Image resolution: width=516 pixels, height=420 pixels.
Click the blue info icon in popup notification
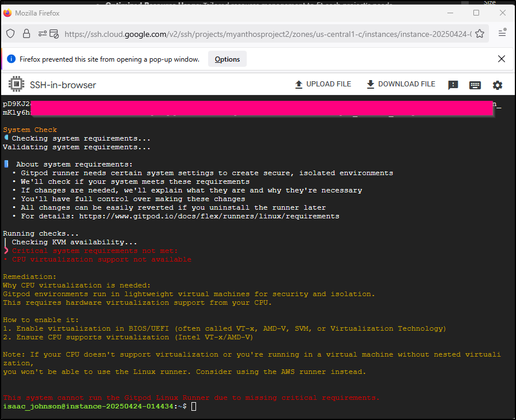pyautogui.click(x=12, y=59)
